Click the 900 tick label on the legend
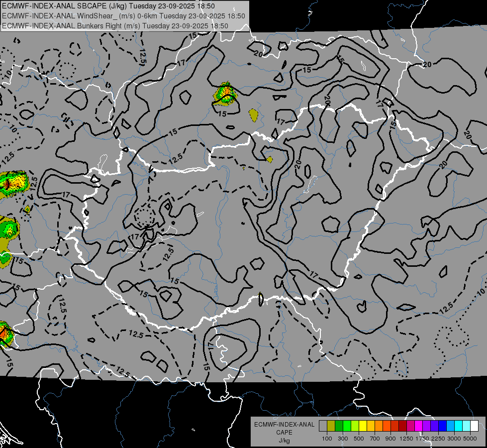This screenshot has width=487, height=448. click(390, 439)
